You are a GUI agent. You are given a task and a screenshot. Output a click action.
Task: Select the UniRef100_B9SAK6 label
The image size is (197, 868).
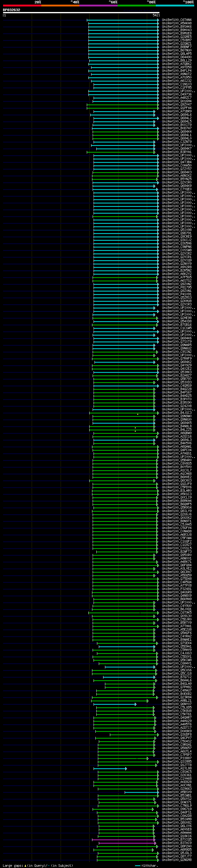pos(177,26)
